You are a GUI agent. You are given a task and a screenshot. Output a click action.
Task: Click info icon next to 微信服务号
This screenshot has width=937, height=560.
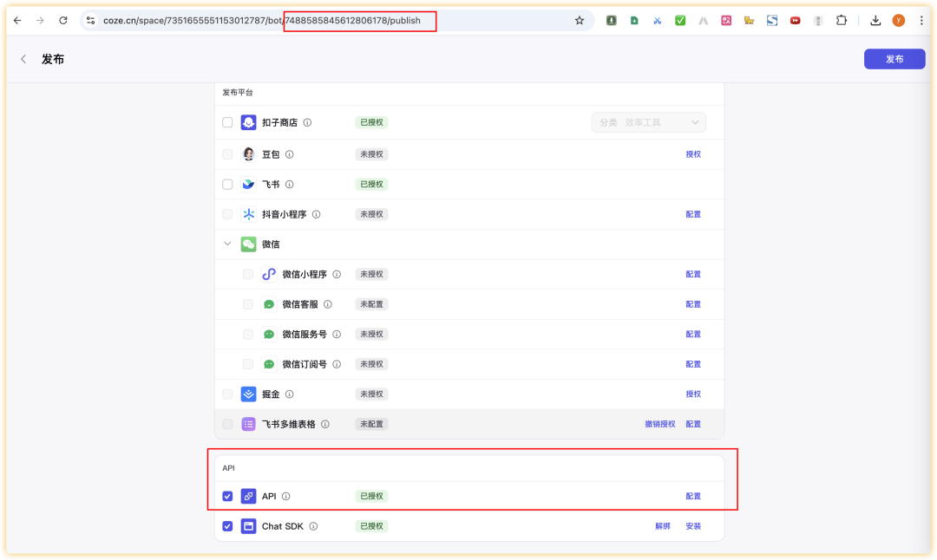click(x=337, y=334)
